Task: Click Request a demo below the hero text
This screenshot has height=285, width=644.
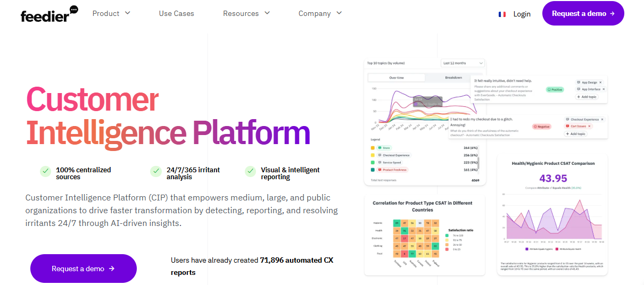Action: click(x=84, y=269)
